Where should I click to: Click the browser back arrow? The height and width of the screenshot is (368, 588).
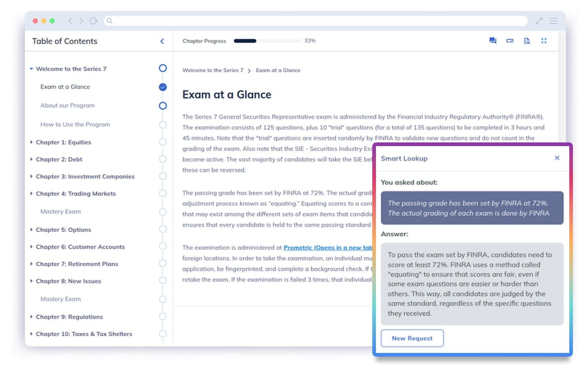point(70,21)
